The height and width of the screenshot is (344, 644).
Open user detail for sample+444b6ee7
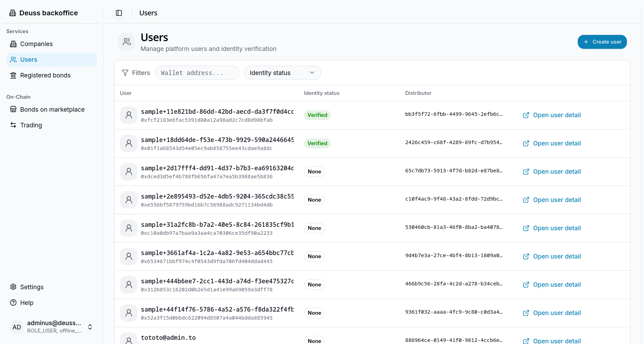click(552, 285)
